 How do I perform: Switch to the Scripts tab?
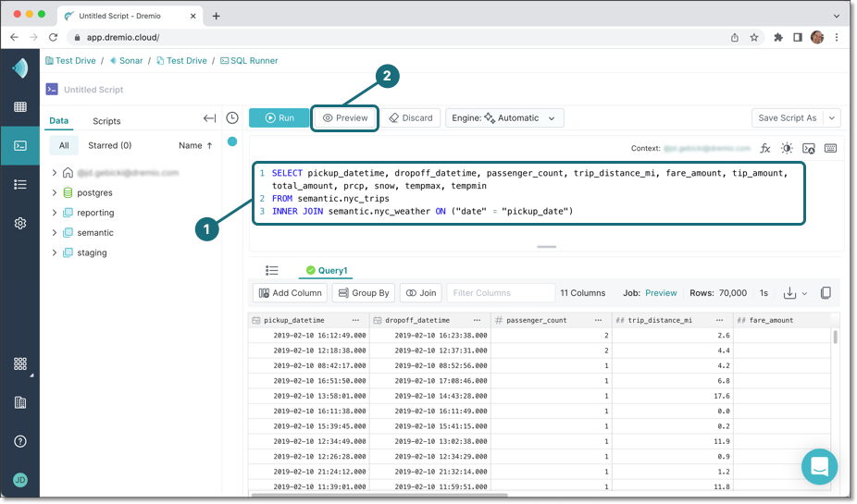tap(106, 121)
